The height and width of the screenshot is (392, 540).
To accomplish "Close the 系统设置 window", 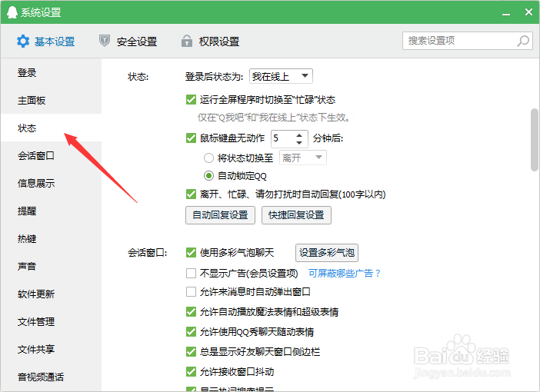I will tap(528, 12).
